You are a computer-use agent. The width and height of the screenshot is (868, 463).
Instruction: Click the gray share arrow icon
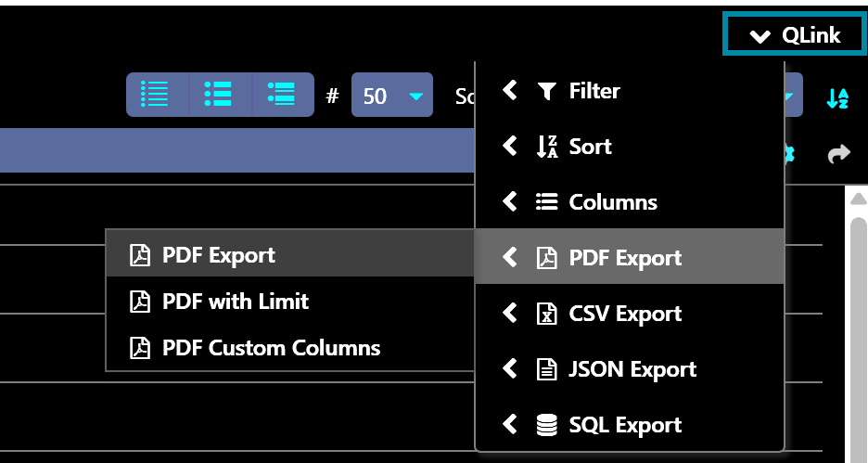coord(838,154)
